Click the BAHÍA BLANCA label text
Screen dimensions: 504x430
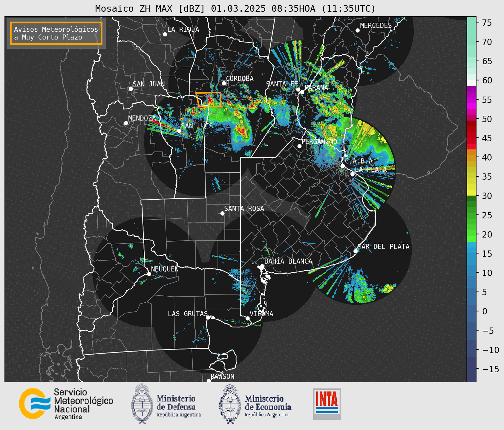[288, 261]
